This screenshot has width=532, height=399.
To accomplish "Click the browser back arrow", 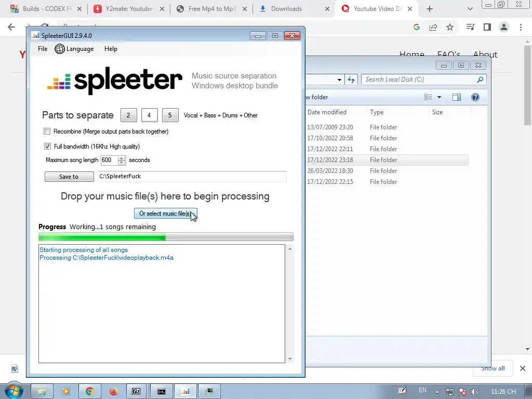I will click(x=11, y=27).
